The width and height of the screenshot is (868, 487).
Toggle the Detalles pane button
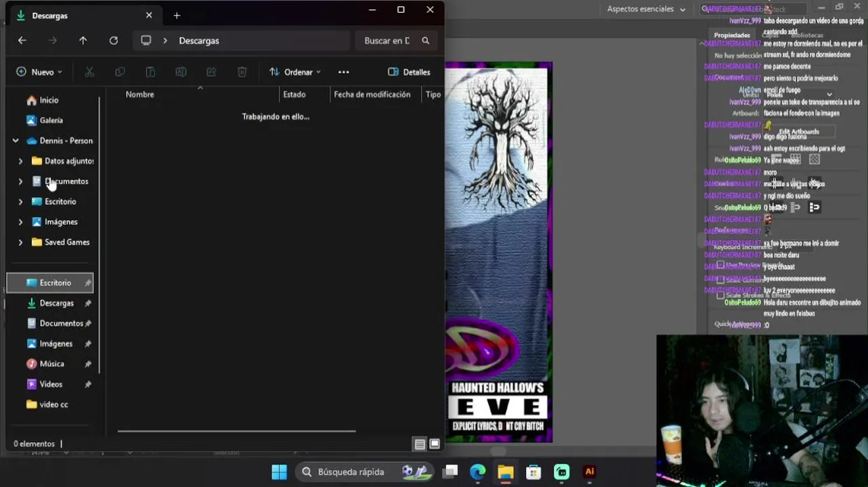408,72
